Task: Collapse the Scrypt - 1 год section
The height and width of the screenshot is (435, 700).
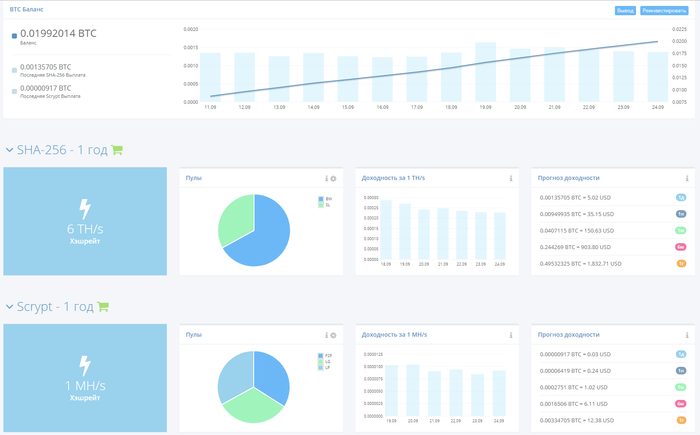Action: tap(9, 307)
